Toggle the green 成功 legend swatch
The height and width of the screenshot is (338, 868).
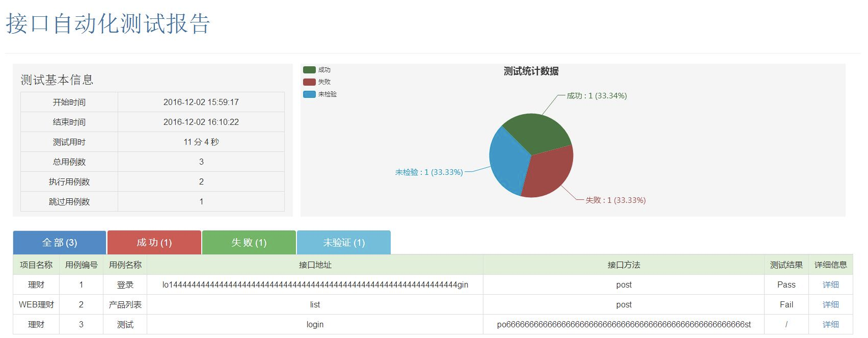pos(309,70)
